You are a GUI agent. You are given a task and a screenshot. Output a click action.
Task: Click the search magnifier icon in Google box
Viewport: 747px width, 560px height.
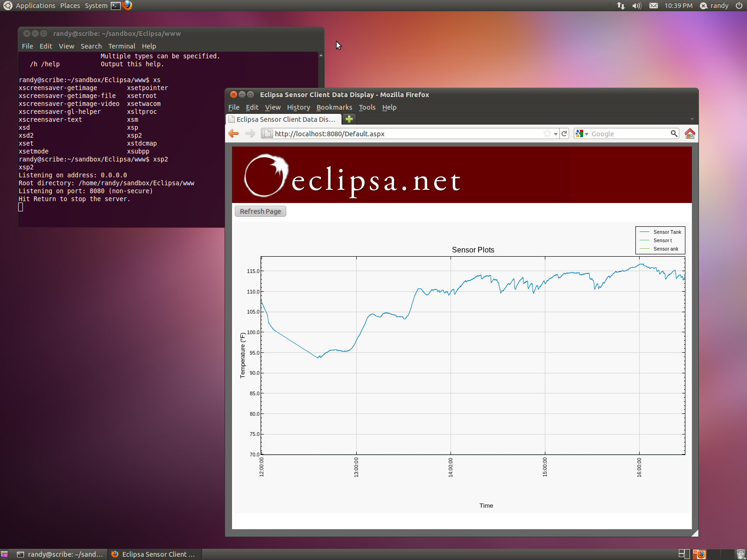674,134
